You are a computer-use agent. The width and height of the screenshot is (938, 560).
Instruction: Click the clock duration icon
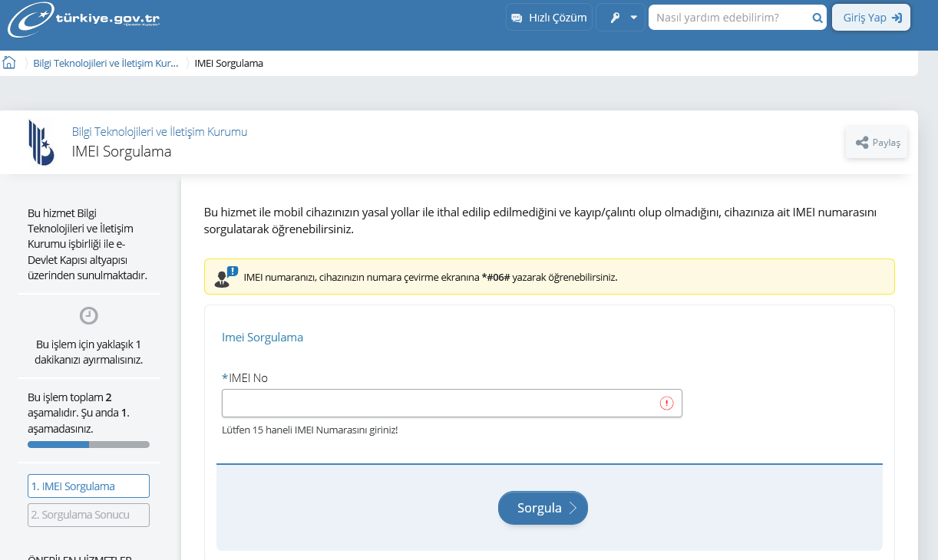[x=89, y=315]
